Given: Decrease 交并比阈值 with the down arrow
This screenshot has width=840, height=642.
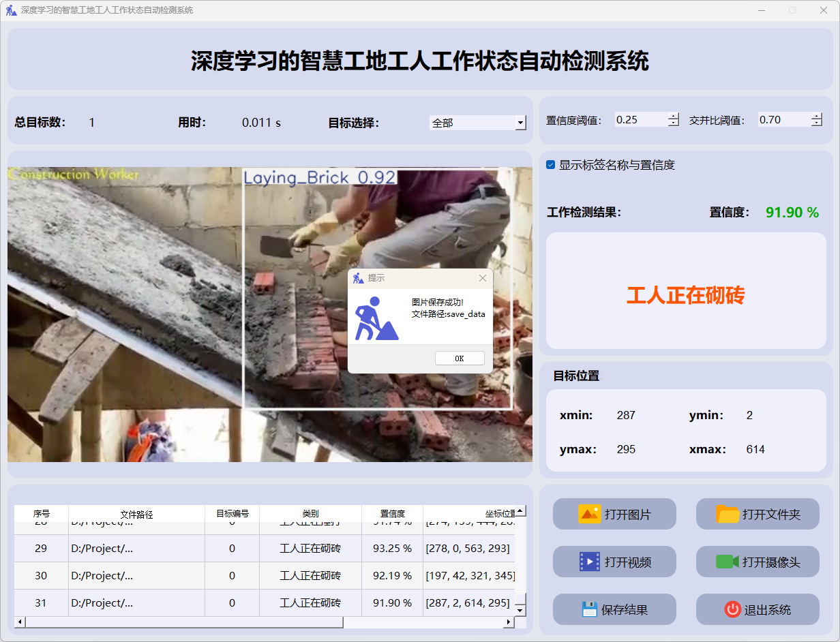Looking at the screenshot, I should click(x=817, y=123).
